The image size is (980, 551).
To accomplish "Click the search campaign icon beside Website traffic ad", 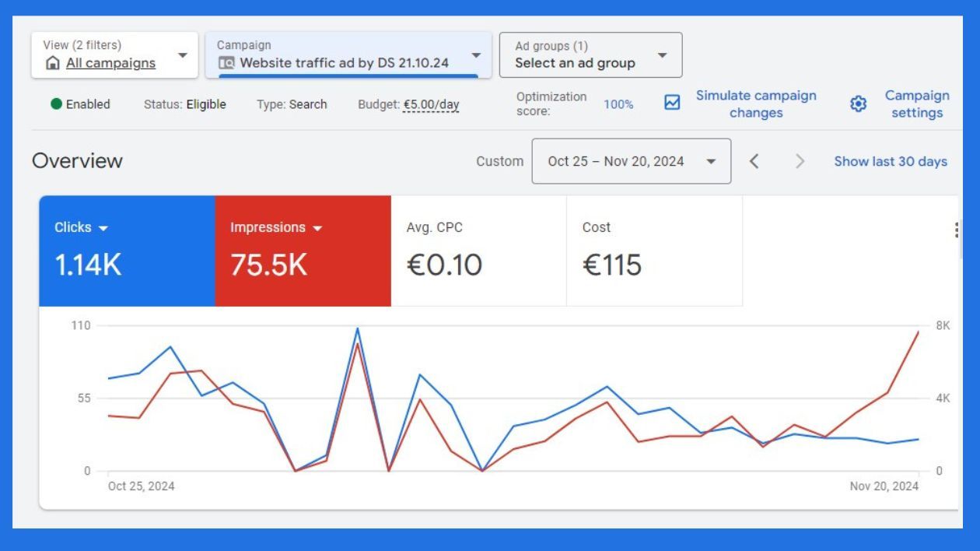I will [226, 63].
